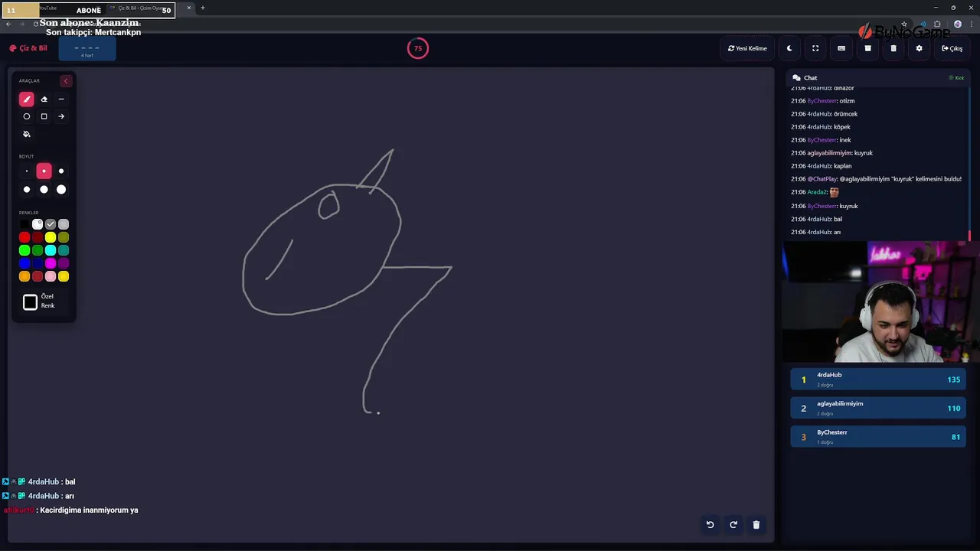Enter fullscreen mode

815,48
